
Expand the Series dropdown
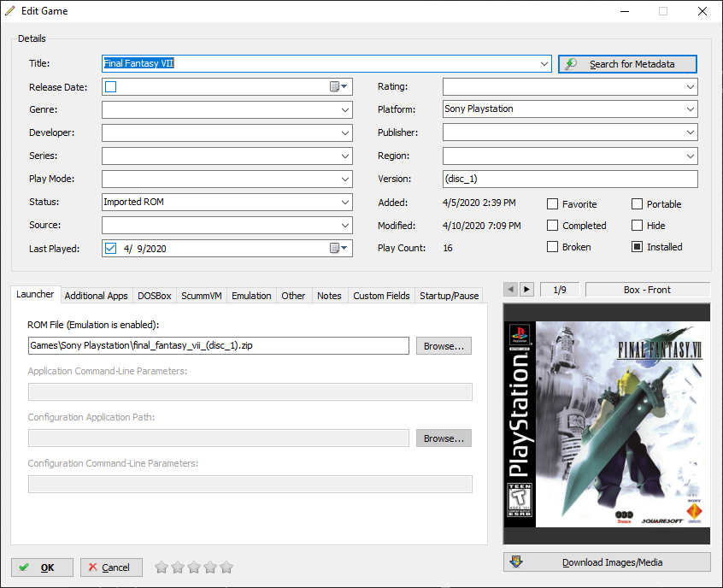pyautogui.click(x=345, y=156)
